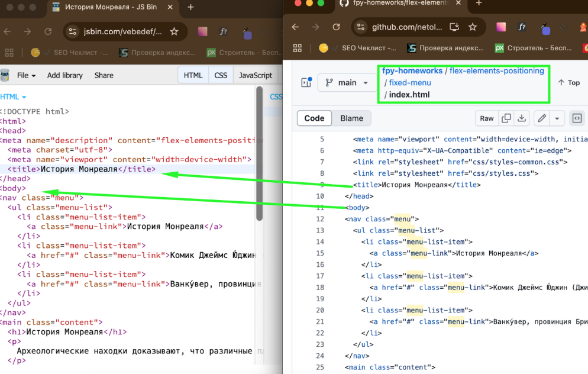Open Строитель bookmark in JS Bin window

pyautogui.click(x=244, y=53)
